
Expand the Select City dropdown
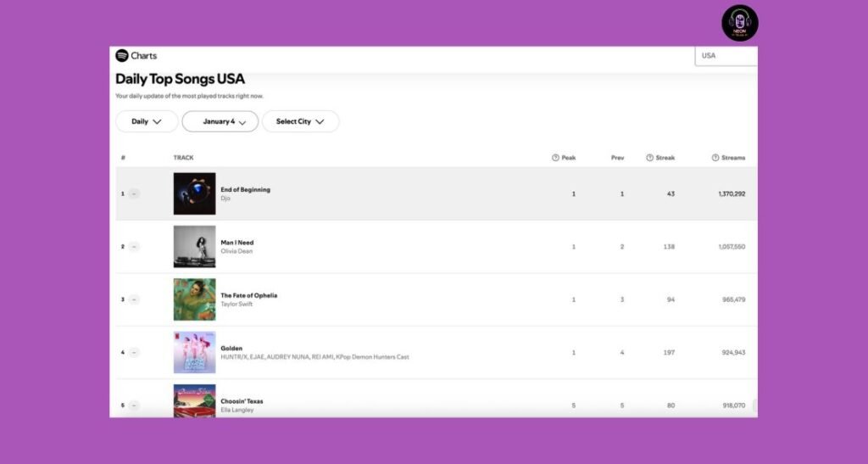tap(300, 121)
